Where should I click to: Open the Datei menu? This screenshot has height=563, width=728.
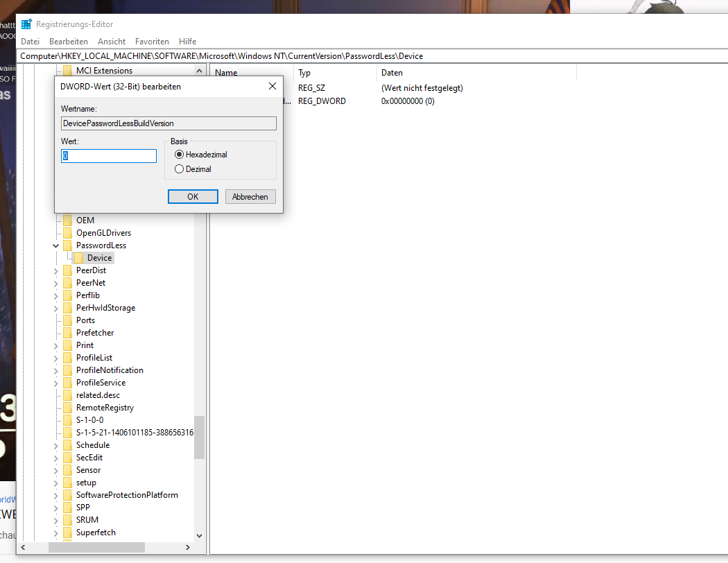(x=31, y=42)
